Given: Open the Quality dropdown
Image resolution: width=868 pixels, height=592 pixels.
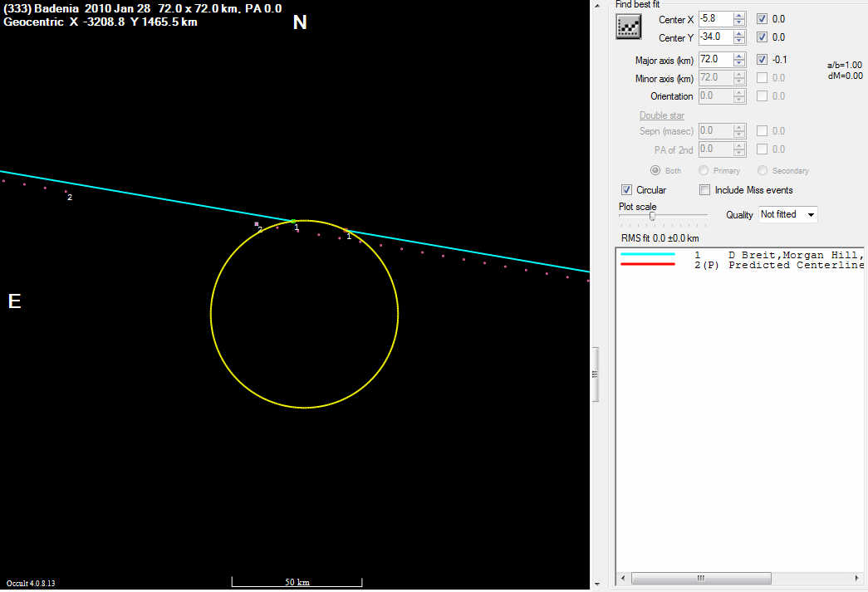Looking at the screenshot, I should pyautogui.click(x=787, y=214).
